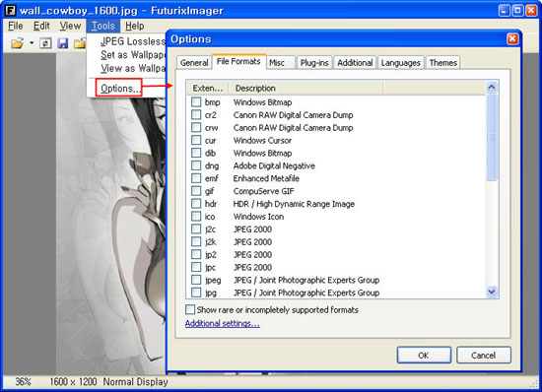Click the format list scrollbar thumb
This screenshot has width=542, height=392.
[492, 137]
